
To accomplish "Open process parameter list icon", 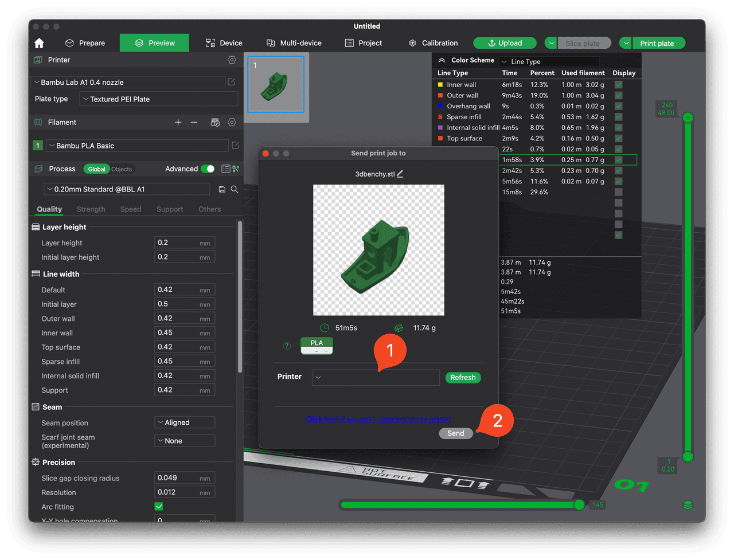I will 226,169.
